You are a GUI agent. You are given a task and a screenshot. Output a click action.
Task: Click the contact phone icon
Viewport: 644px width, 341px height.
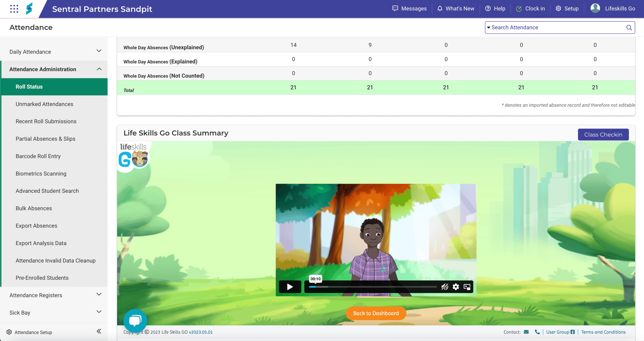click(x=537, y=332)
